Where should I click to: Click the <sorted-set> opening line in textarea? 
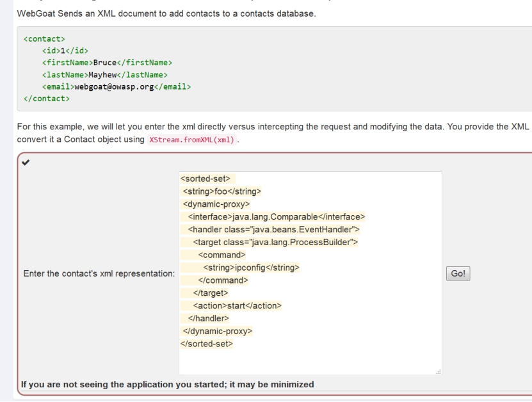pos(206,179)
